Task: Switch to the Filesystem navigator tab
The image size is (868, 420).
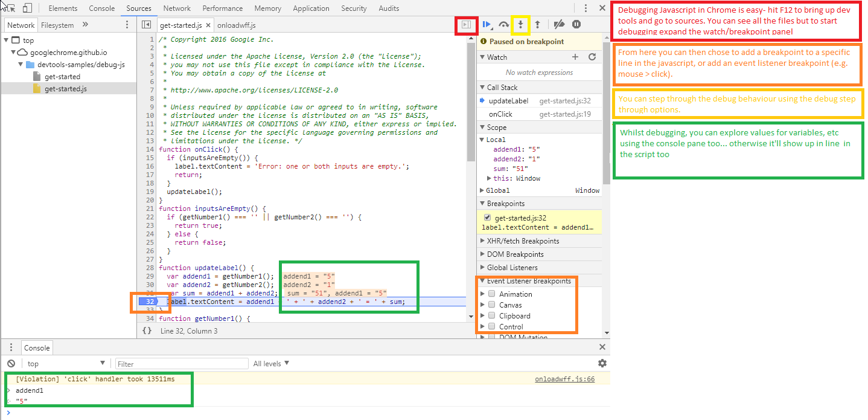Action: click(x=57, y=25)
